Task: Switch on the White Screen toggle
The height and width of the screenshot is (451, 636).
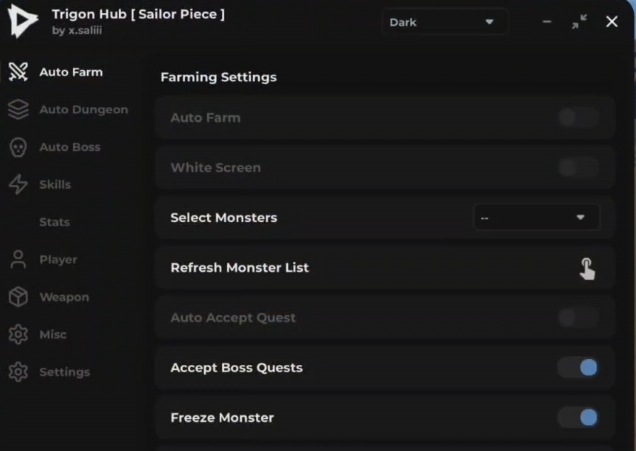Action: point(578,168)
